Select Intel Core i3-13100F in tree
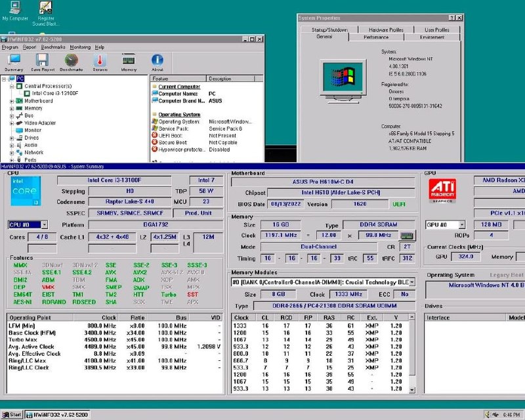The image size is (525, 420). [55, 93]
